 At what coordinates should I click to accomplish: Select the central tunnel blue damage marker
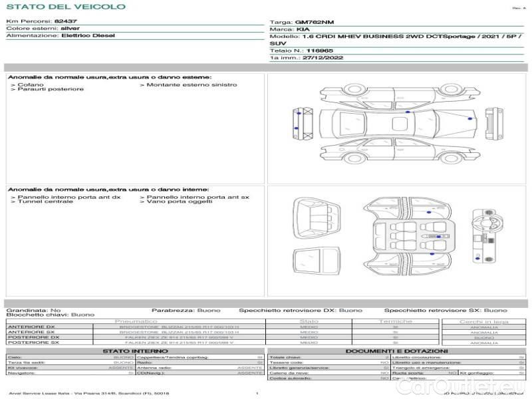coord(438,235)
